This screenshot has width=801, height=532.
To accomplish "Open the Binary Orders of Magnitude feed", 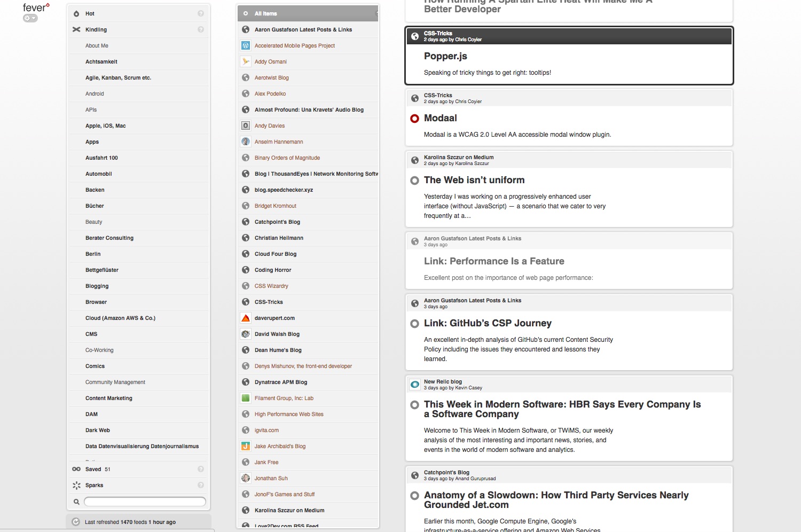I will coord(308,158).
